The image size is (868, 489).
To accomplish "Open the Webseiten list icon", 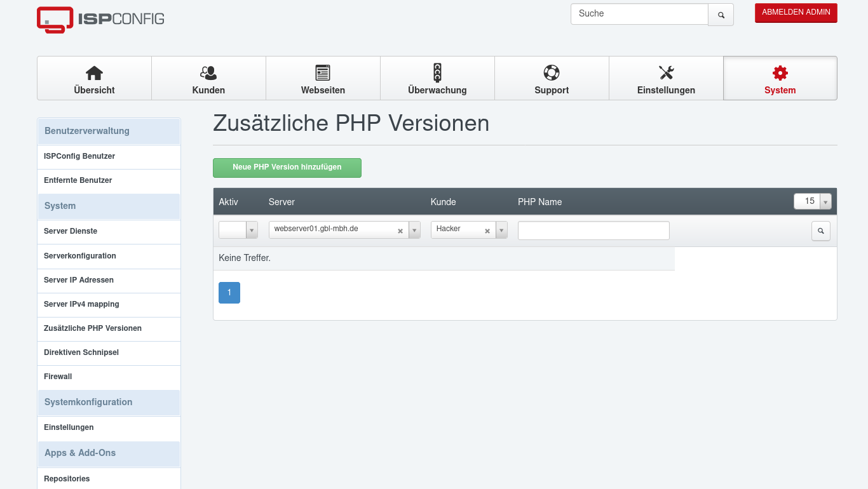I will coord(322,72).
